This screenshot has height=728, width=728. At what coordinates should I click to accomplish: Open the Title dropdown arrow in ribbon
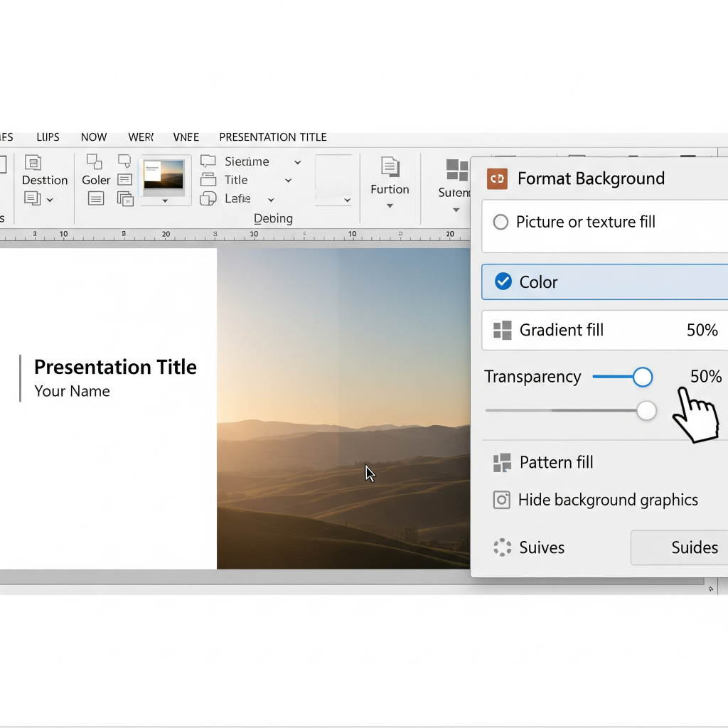[x=289, y=181]
